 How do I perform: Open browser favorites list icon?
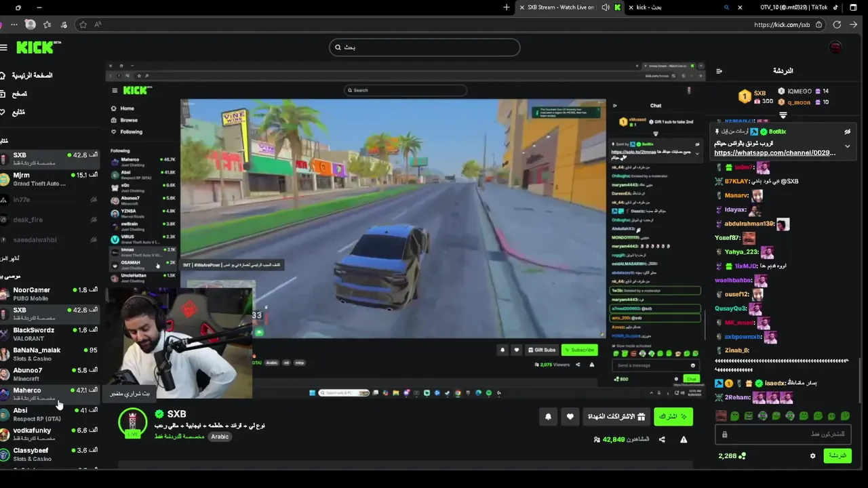[x=47, y=24]
